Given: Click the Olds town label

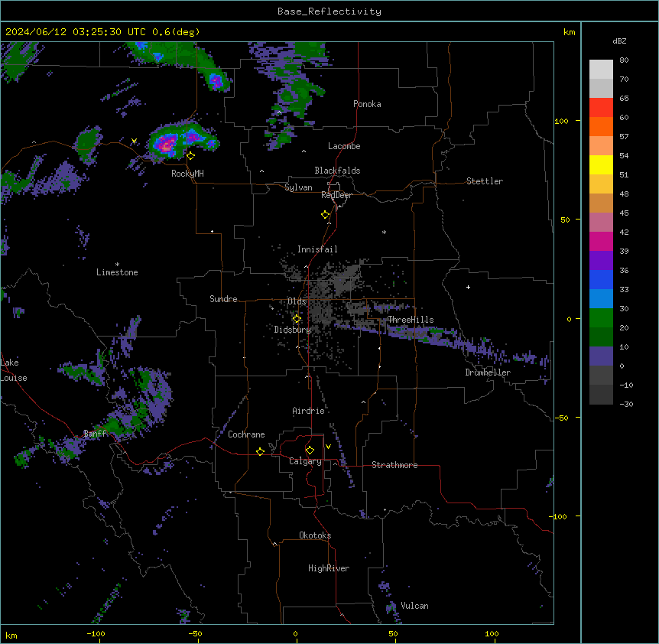Looking at the screenshot, I should (x=297, y=301).
